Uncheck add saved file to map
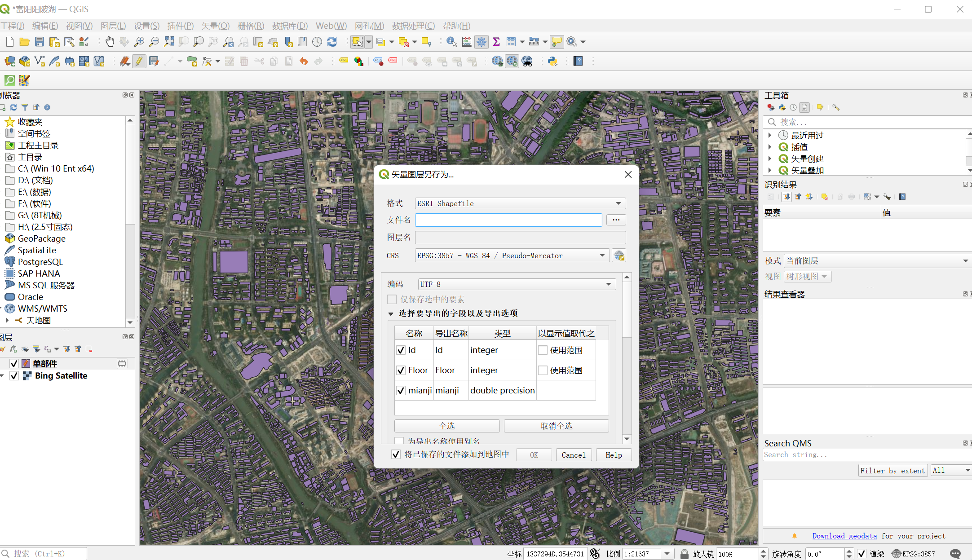Viewport: 972px width, 560px height. pyautogui.click(x=396, y=454)
